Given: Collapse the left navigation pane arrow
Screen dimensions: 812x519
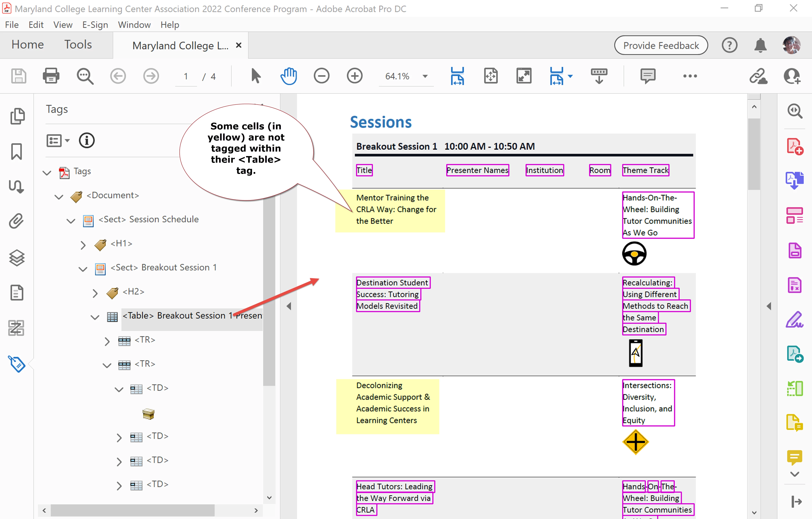Looking at the screenshot, I should [289, 306].
